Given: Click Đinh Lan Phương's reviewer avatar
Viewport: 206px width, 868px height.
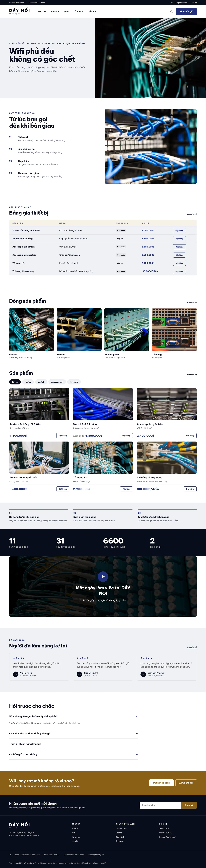Looking at the screenshot, I should 143,674.
